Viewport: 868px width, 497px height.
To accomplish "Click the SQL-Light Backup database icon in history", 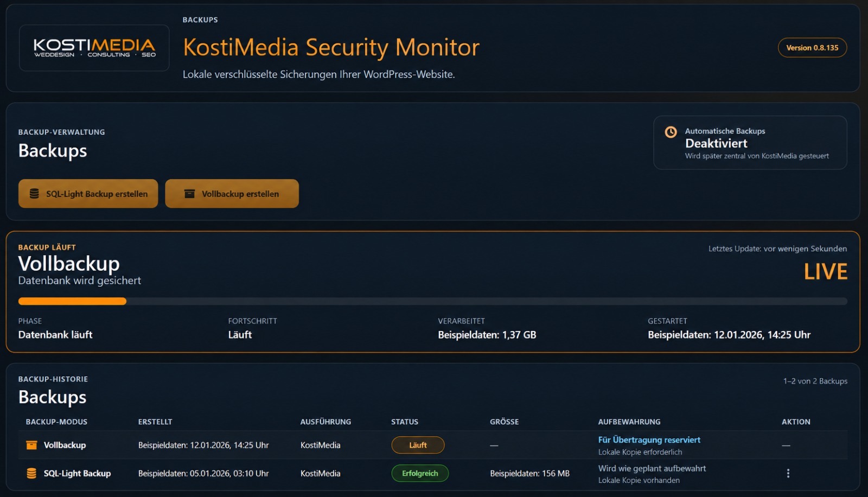I will pyautogui.click(x=31, y=473).
